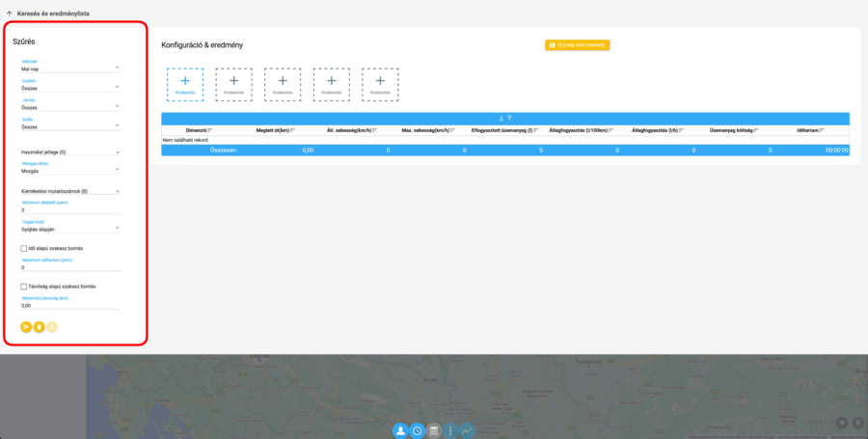
Task: Click the user profile icon in bottom toolbar
Action: (399, 430)
